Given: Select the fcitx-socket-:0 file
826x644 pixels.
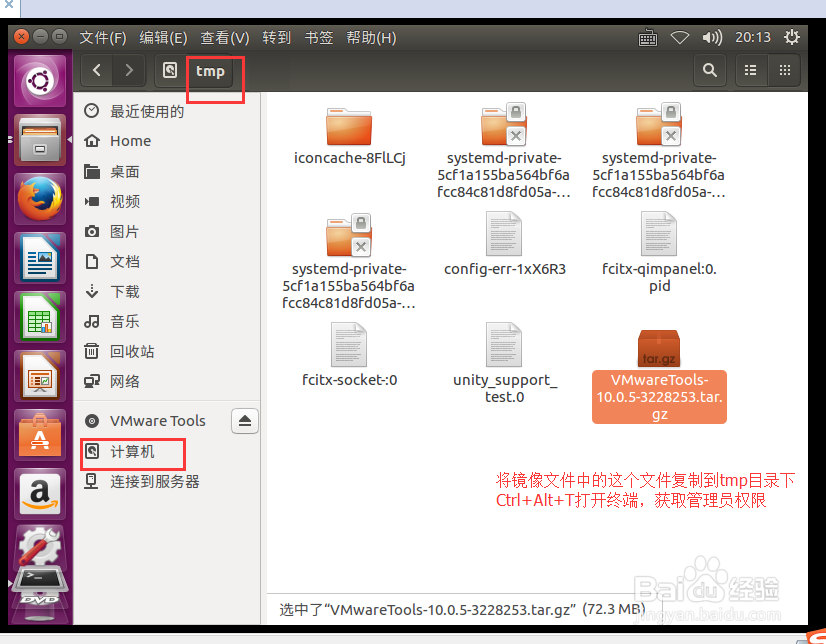Looking at the screenshot, I should [x=349, y=355].
